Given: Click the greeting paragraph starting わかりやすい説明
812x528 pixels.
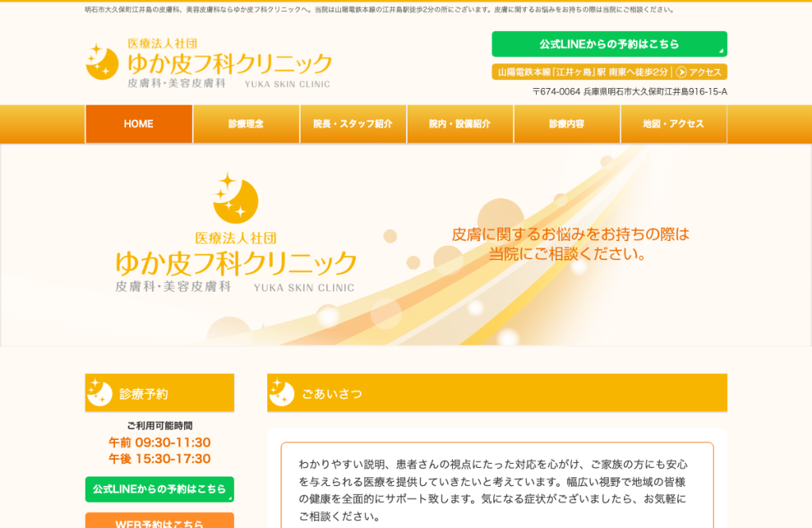Looking at the screenshot, I should point(493,490).
